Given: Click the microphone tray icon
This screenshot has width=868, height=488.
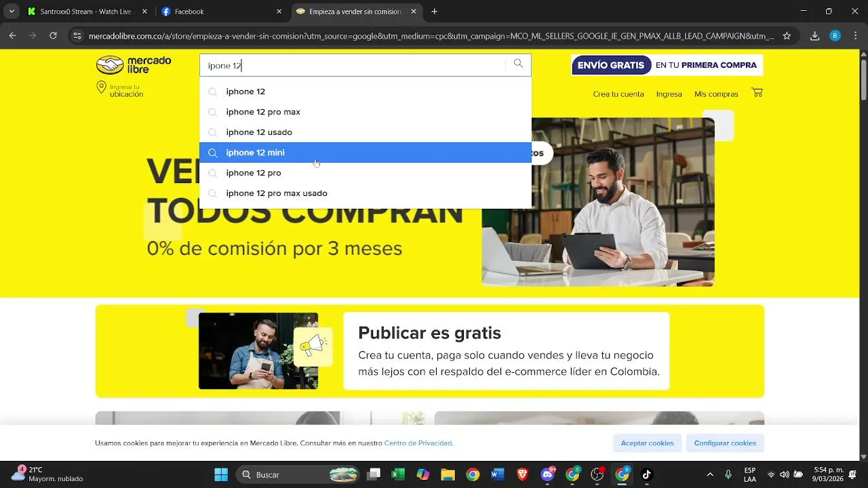Looking at the screenshot, I should coord(728,474).
